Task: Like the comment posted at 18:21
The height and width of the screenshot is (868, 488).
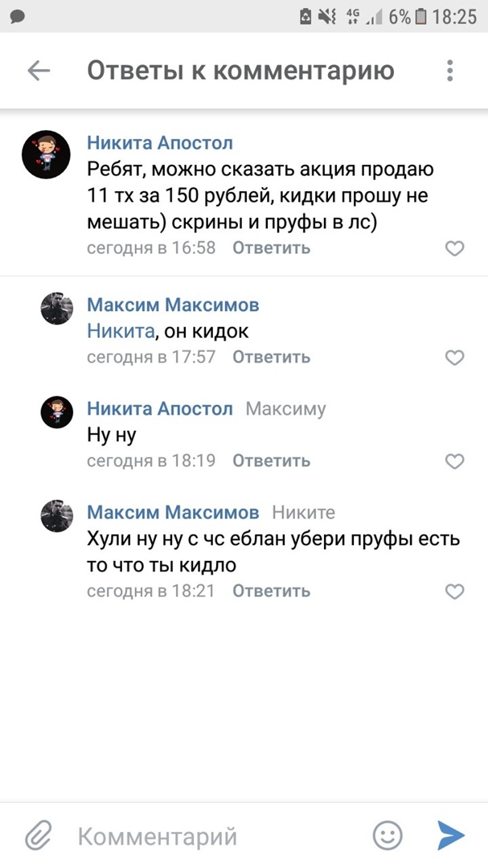Action: tap(454, 592)
